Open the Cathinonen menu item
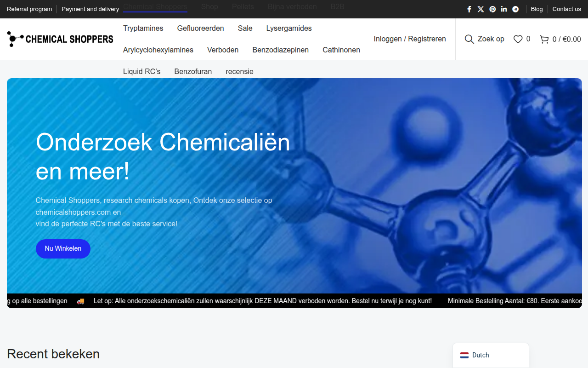588x368 pixels. point(341,50)
